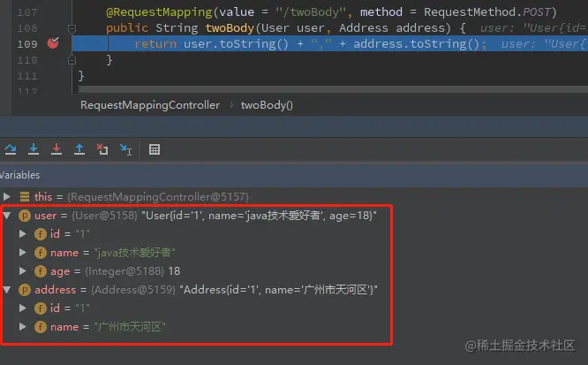Select the age field row under user

pyautogui.click(x=195, y=271)
